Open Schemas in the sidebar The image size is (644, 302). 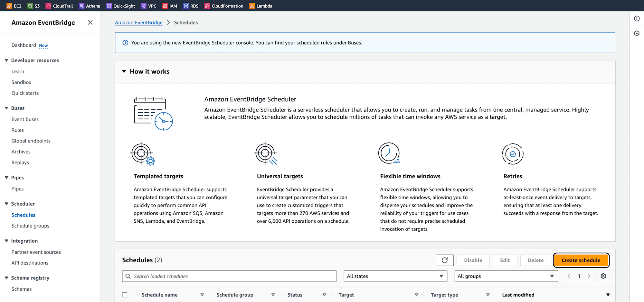click(22, 289)
